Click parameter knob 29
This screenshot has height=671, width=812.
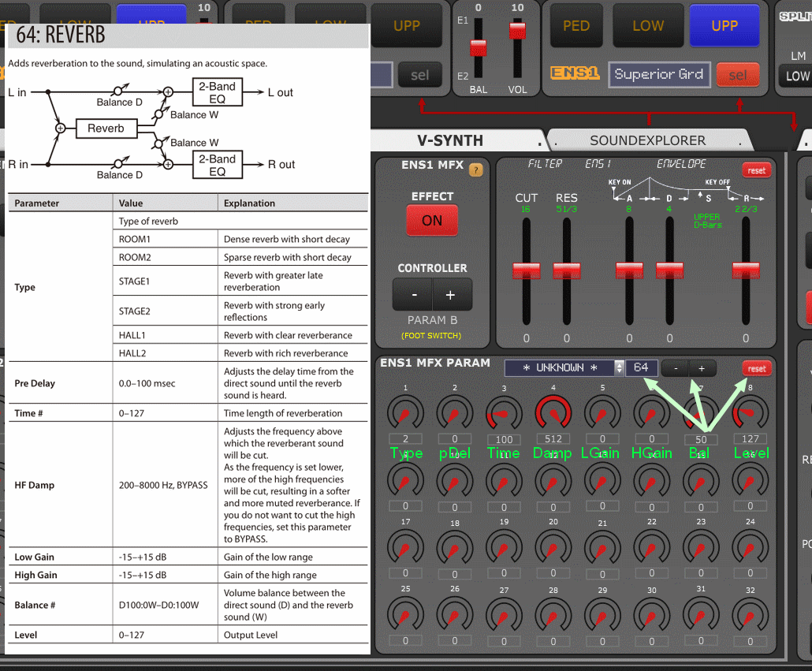602,616
